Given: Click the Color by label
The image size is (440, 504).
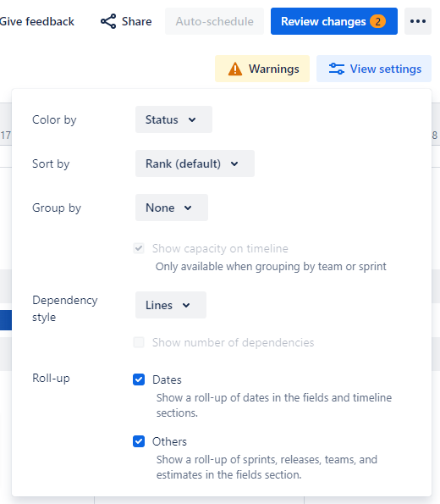Looking at the screenshot, I should click(54, 120).
